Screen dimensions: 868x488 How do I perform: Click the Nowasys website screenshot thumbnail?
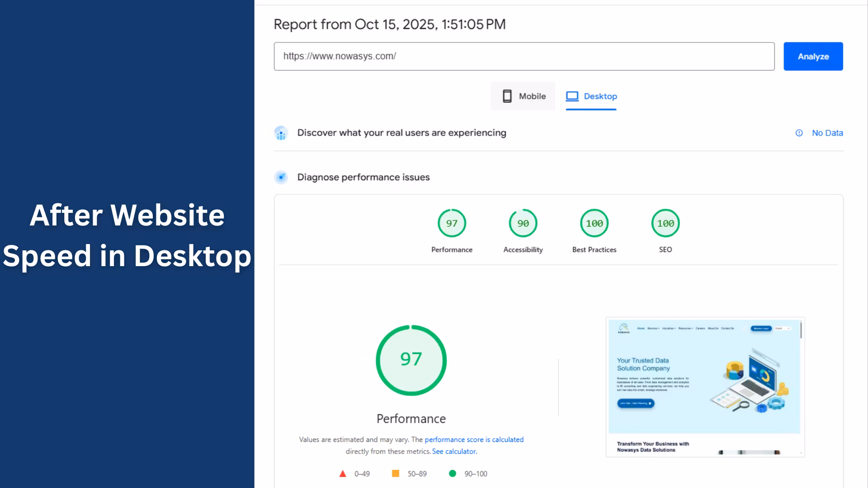pyautogui.click(x=705, y=387)
